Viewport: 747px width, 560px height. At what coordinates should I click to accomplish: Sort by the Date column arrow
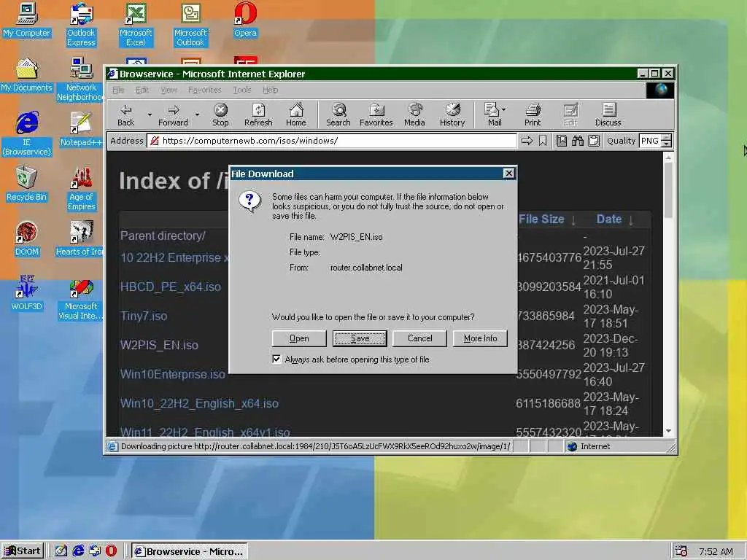tap(631, 220)
